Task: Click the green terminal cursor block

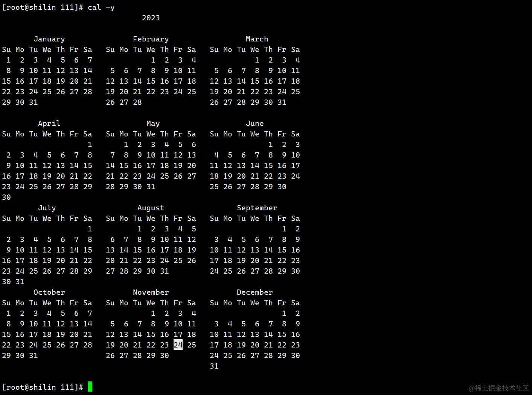Action: (x=90, y=387)
